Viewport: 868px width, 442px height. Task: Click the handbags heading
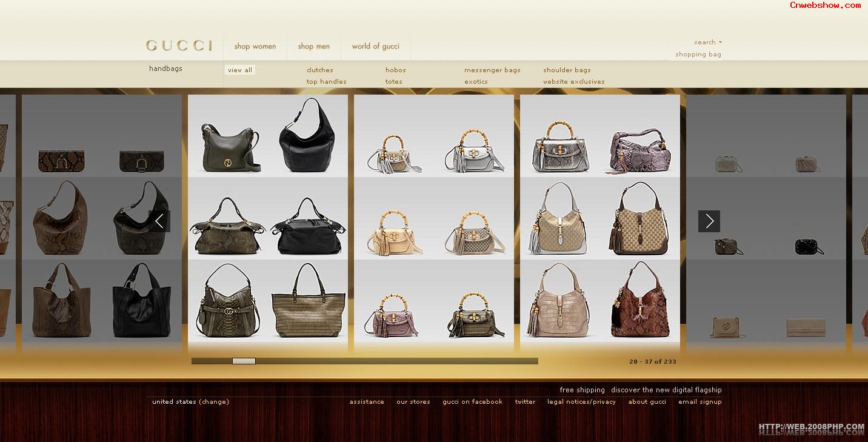click(x=165, y=69)
